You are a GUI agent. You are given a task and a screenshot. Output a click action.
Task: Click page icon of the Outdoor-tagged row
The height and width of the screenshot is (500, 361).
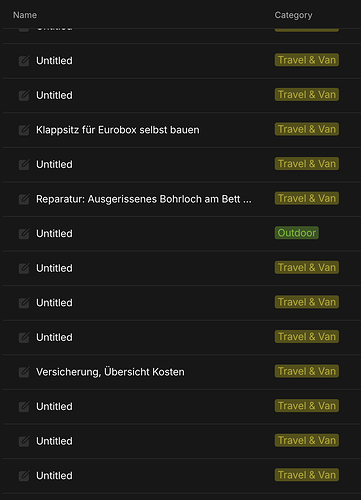pos(24,234)
